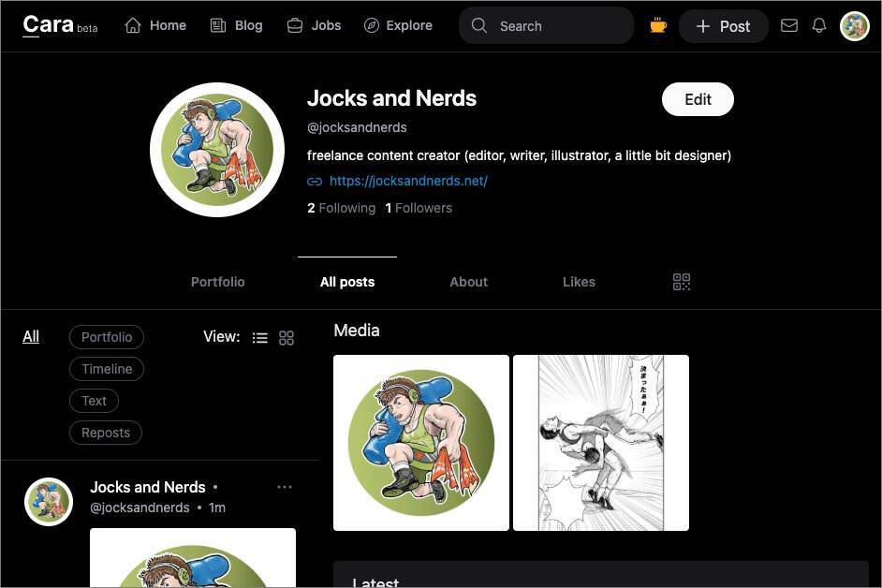Open the Jobs section icon
The height and width of the screenshot is (588, 882).
click(x=295, y=25)
